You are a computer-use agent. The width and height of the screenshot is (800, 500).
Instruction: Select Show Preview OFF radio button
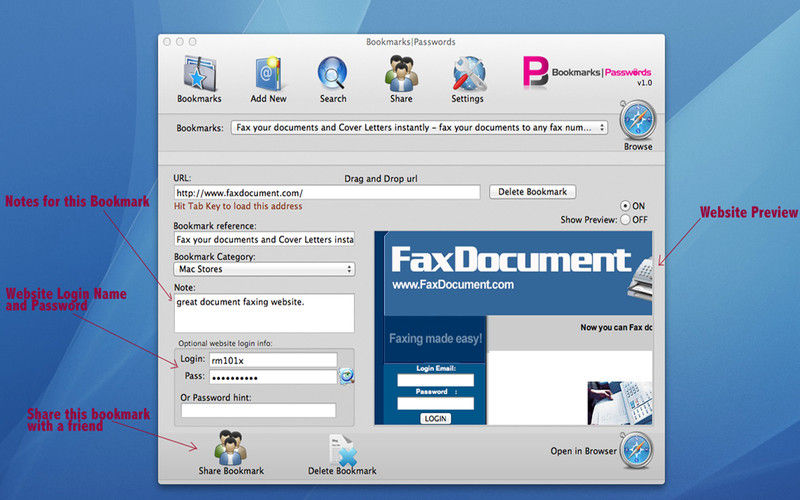coord(625,219)
